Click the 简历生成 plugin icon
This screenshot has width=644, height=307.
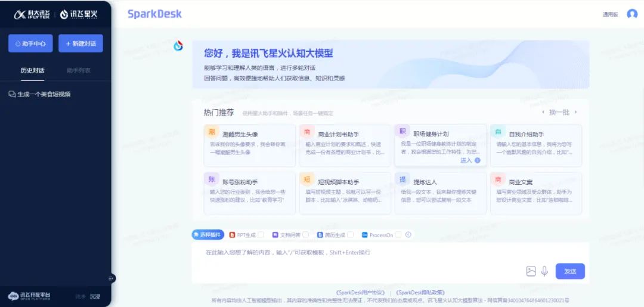click(320, 235)
